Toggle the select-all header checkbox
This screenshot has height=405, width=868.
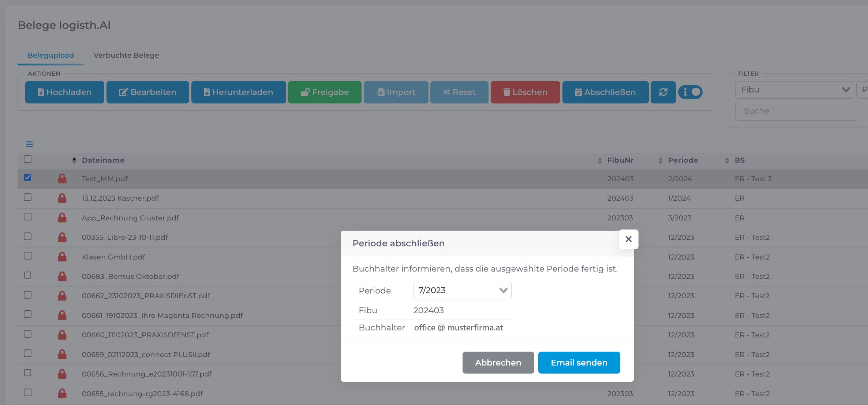click(x=27, y=159)
